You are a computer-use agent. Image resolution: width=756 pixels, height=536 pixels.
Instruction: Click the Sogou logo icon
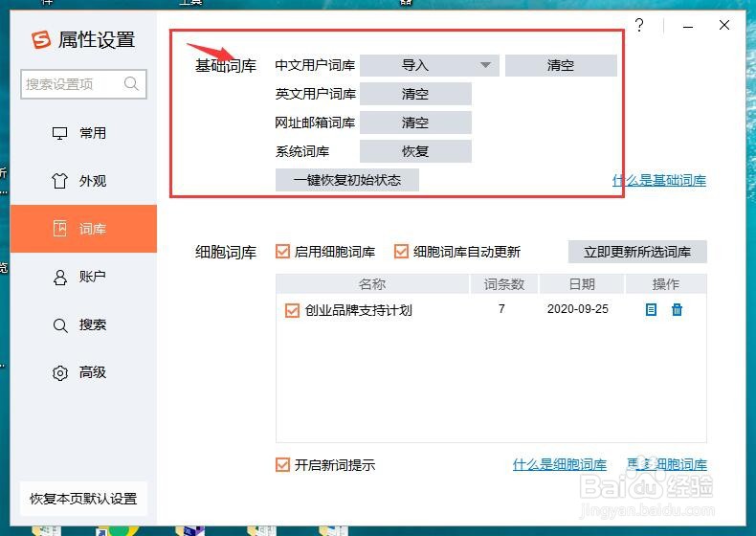click(41, 39)
